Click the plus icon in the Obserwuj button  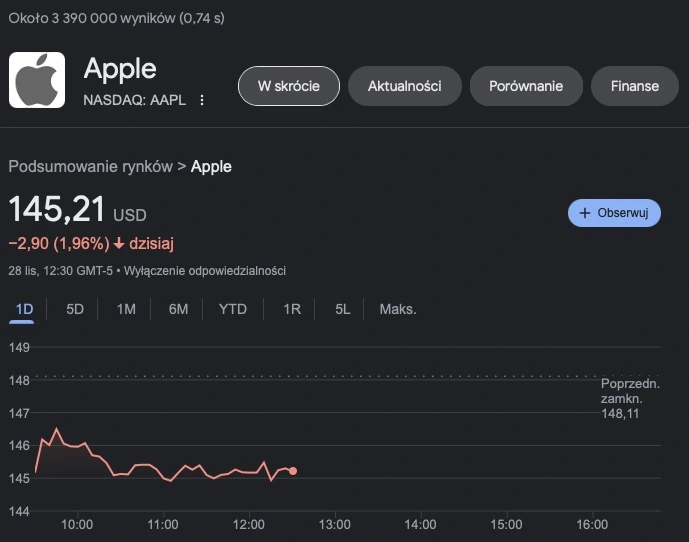click(584, 213)
